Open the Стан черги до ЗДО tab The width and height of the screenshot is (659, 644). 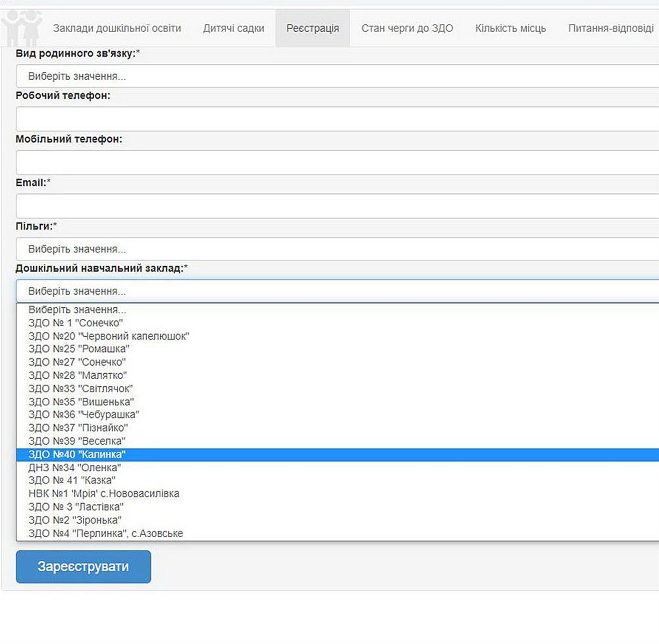click(407, 28)
